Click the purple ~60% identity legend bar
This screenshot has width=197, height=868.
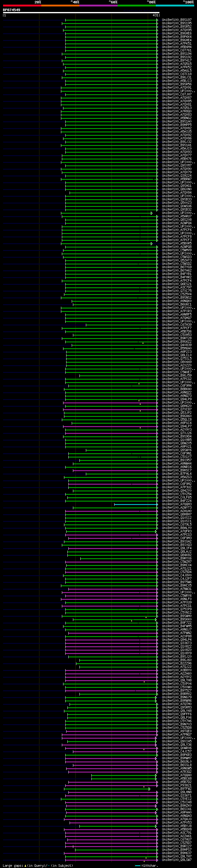(99, 6)
